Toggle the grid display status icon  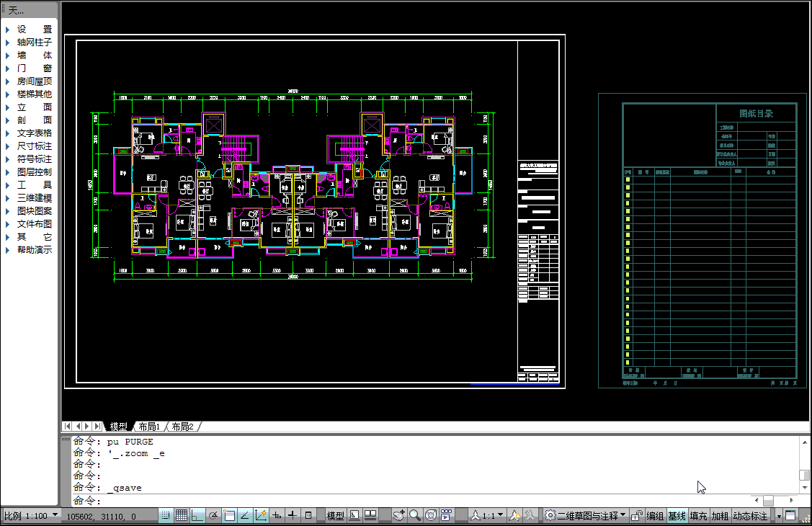tap(182, 515)
